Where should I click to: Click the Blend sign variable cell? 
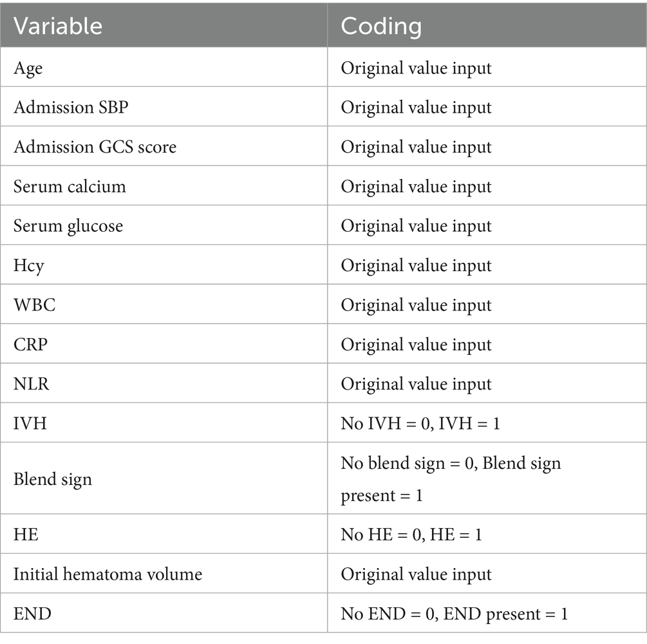click(x=53, y=479)
